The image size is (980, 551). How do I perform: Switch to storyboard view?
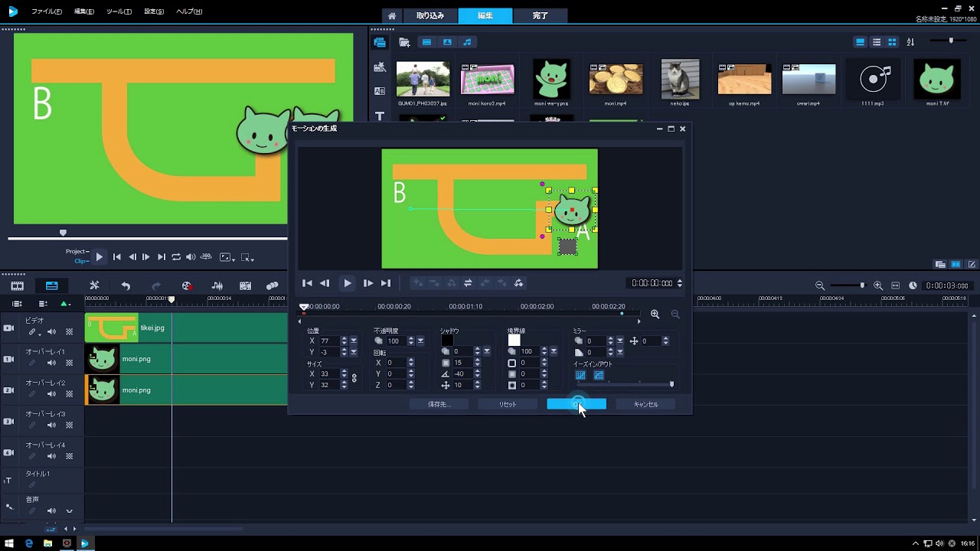pyautogui.click(x=18, y=285)
